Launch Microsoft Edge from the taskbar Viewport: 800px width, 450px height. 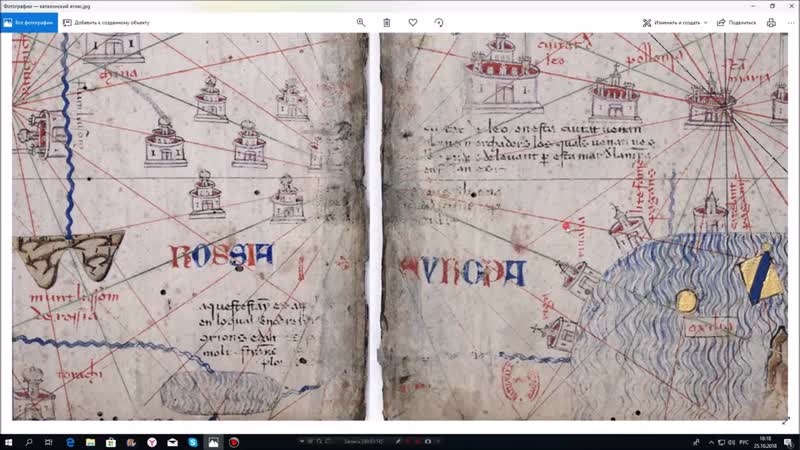pyautogui.click(x=70, y=442)
